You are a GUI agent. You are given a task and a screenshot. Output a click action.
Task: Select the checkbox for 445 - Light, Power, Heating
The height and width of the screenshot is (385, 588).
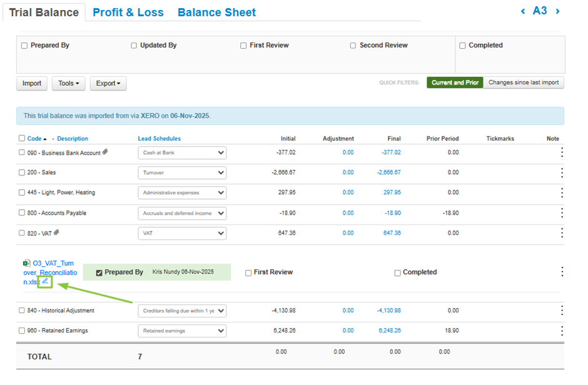click(22, 193)
